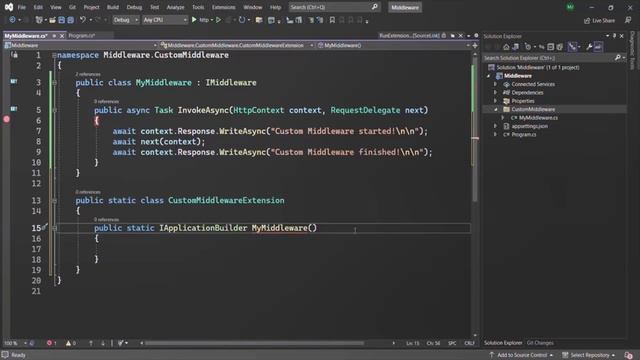Toggle the breakpoint at line 6
640x360 pixels.
[x=7, y=120]
